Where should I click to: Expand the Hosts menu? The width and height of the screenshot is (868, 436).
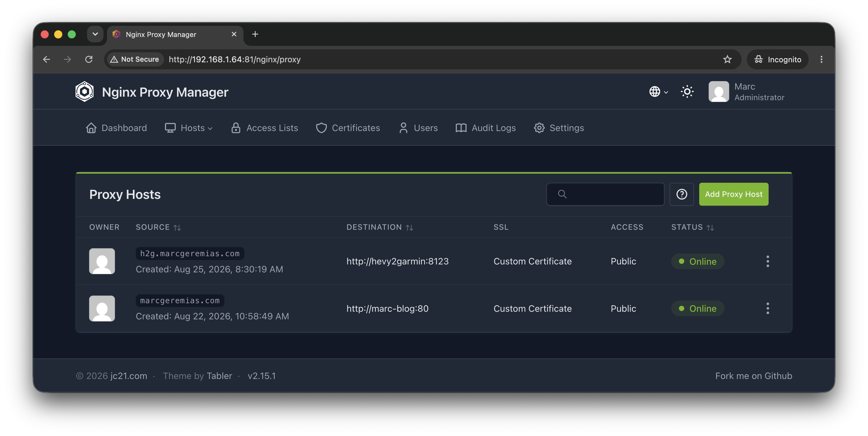189,128
